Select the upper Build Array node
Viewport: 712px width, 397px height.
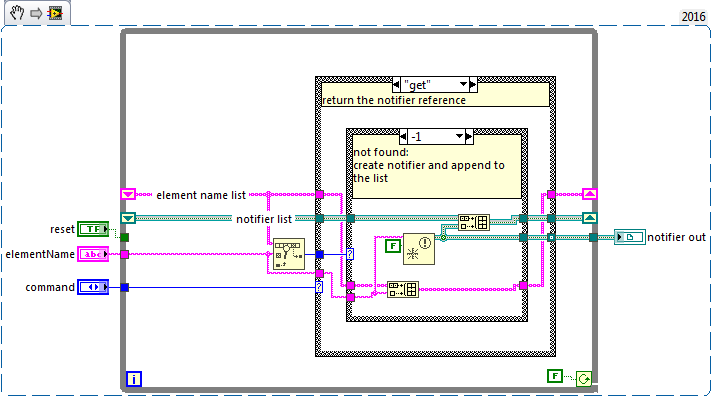474,222
